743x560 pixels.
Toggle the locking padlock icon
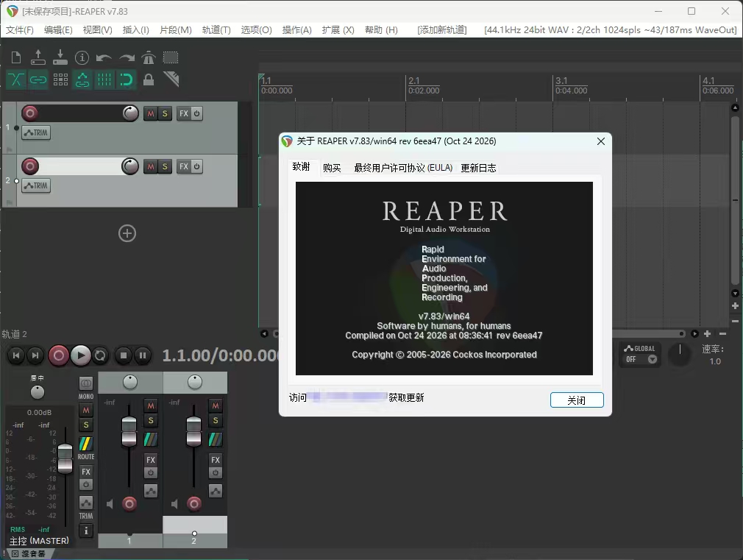149,79
